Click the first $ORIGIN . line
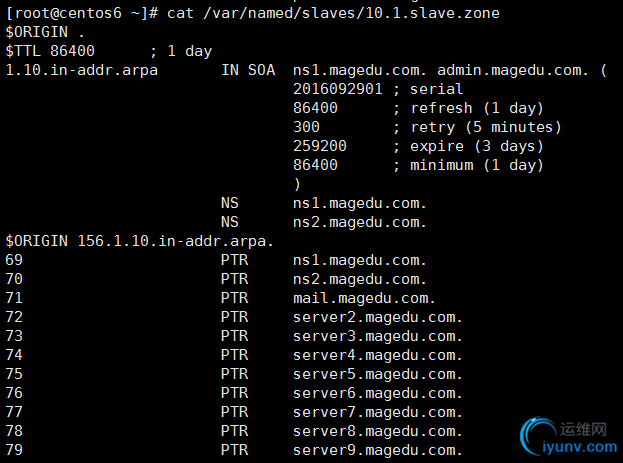This screenshot has width=623, height=463. coord(45,31)
